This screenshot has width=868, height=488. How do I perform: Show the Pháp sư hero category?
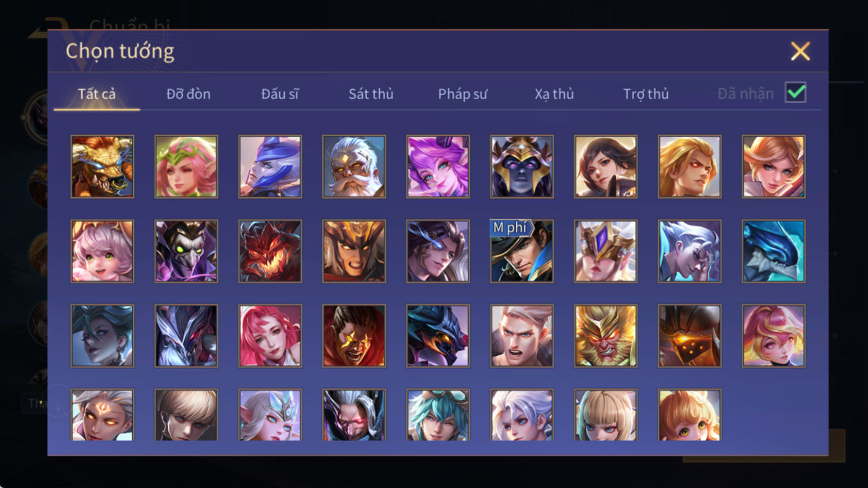pyautogui.click(x=463, y=94)
